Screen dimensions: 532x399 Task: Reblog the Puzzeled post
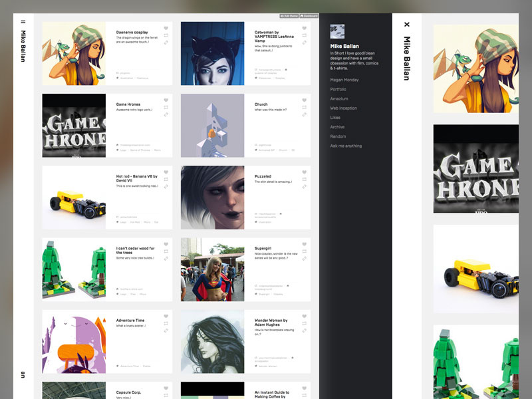click(x=305, y=179)
